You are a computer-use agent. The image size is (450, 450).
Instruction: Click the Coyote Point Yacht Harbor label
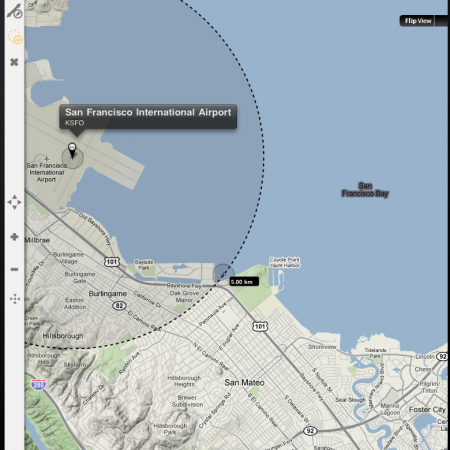tap(285, 262)
